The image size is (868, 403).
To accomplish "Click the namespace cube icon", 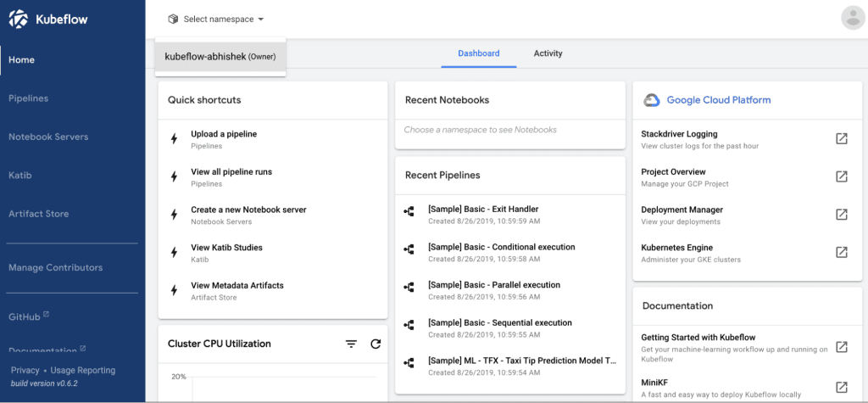I will click(173, 19).
